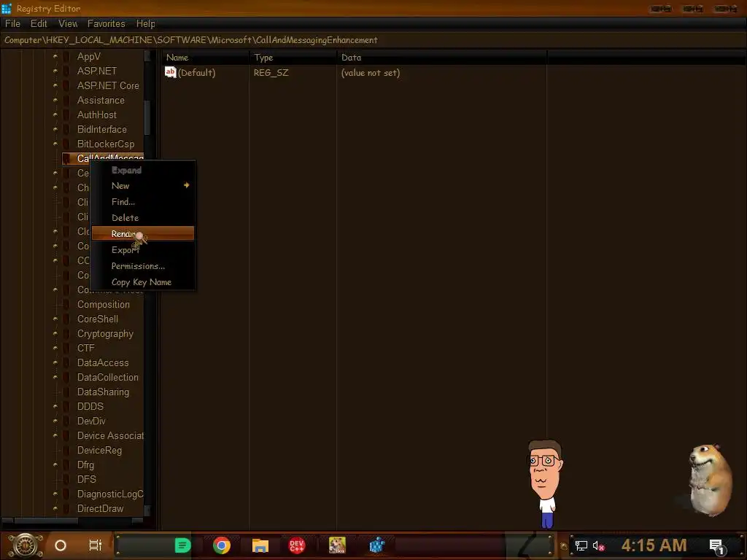Image resolution: width=747 pixels, height=560 pixels.
Task: Expand the BidInterface key node
Action: (x=55, y=129)
